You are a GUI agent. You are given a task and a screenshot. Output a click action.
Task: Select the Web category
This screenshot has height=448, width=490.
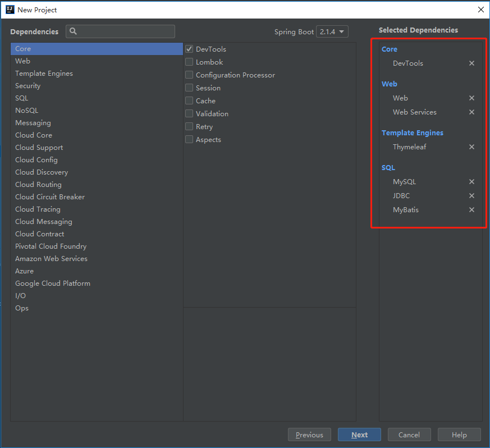coord(97,61)
